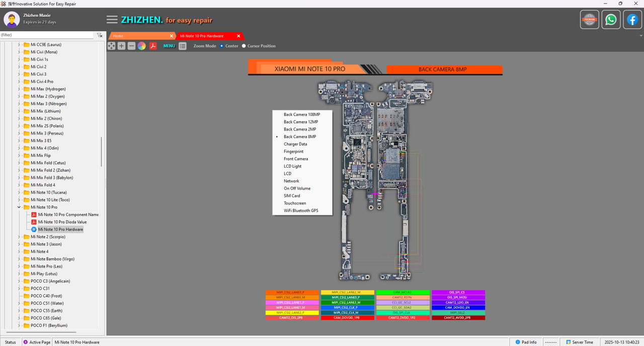Click the Premium badge icon
Viewport: 644px width, 346px height.
(x=589, y=20)
